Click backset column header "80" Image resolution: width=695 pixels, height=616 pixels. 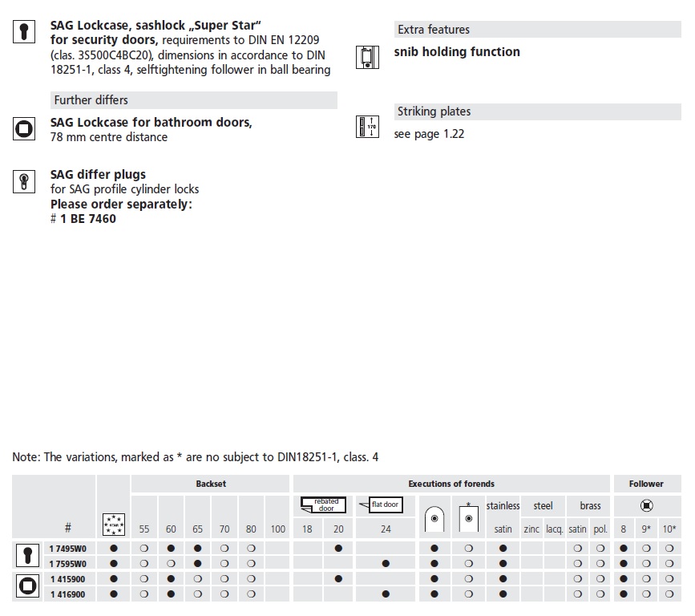click(251, 529)
